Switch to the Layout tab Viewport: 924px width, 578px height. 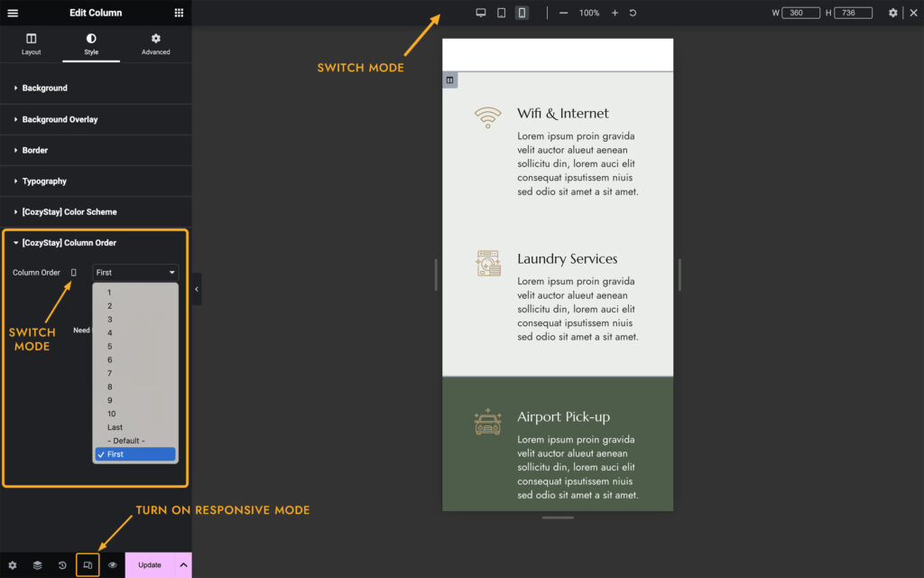pos(31,43)
